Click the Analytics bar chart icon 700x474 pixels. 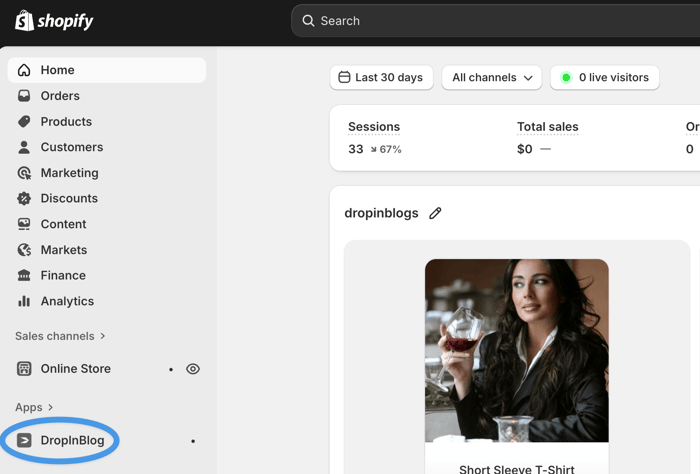24,301
